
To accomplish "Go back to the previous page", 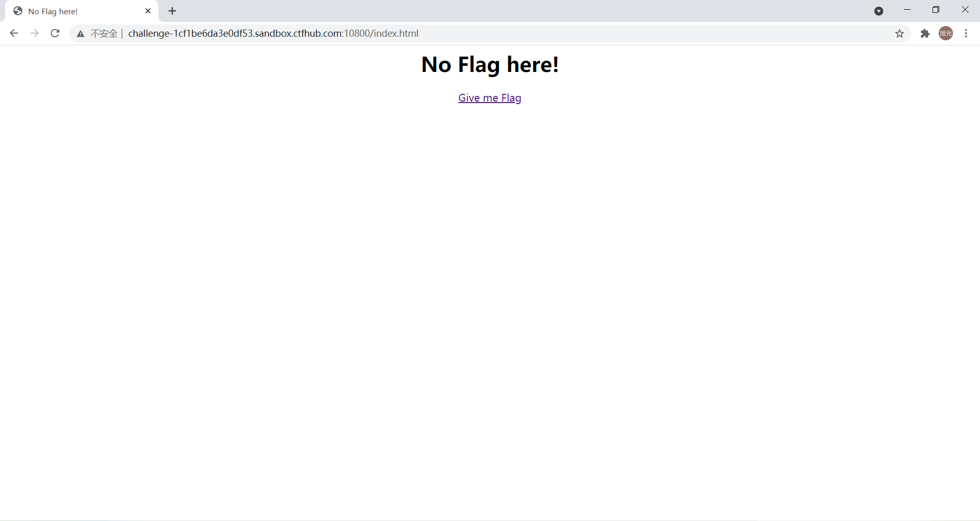I will [14, 34].
